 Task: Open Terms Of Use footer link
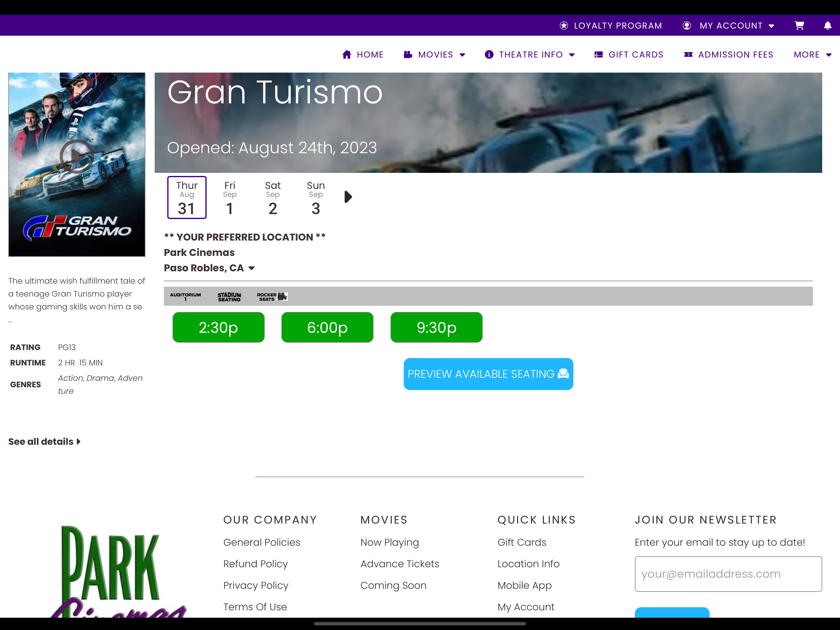pos(255,607)
